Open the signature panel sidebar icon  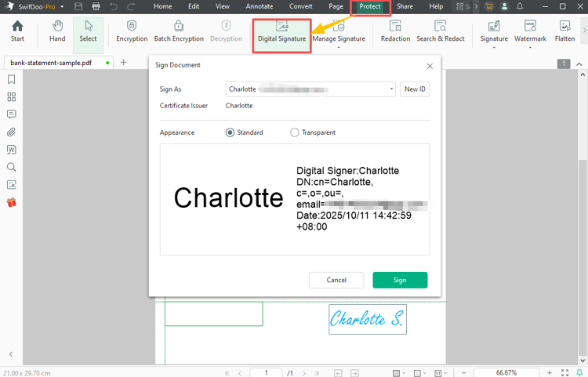(x=12, y=185)
